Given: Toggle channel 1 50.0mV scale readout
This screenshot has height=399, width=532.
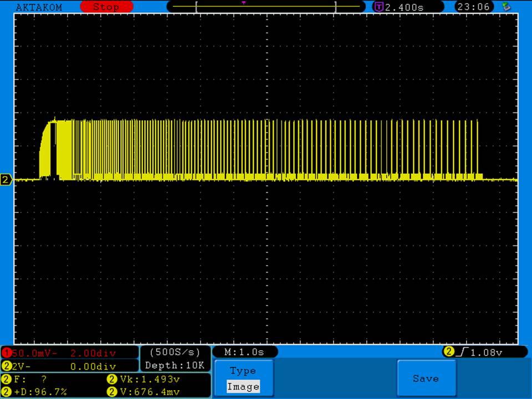Looking at the screenshot, I should coord(69,353).
